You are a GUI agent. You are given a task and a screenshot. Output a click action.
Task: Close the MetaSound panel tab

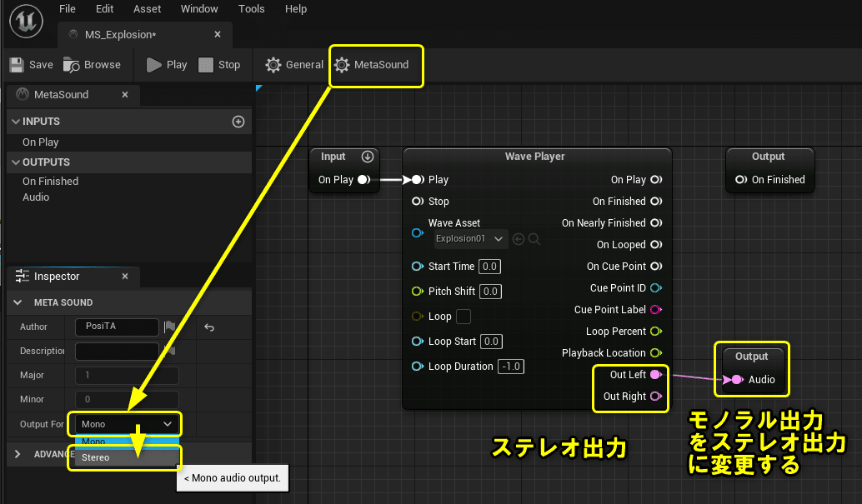click(x=125, y=94)
